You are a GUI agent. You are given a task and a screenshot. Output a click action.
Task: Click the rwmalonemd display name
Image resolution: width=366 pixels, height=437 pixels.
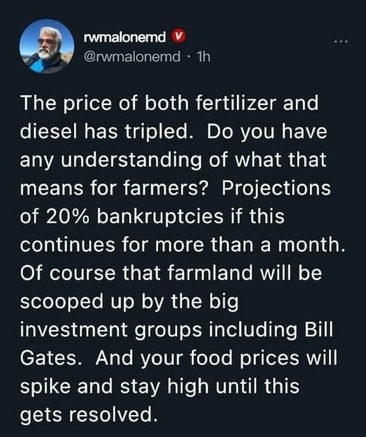(125, 37)
